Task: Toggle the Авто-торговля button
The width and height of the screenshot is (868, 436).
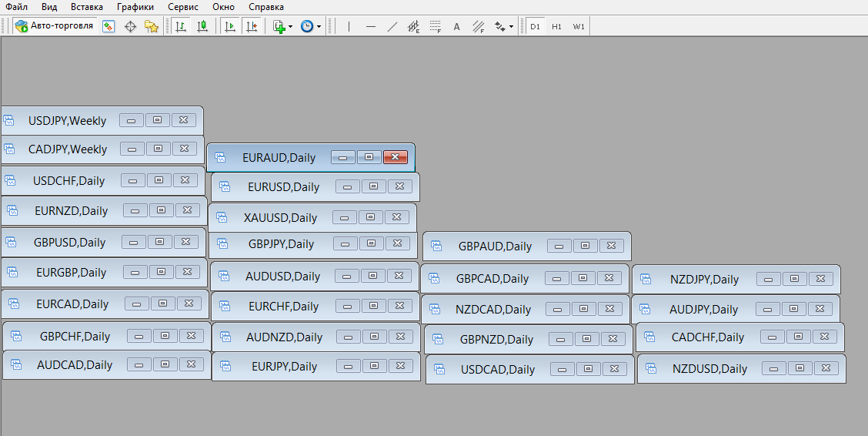Action: pos(55,26)
